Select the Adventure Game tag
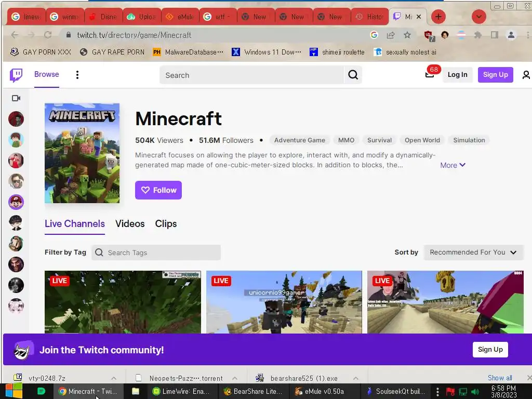 point(300,140)
